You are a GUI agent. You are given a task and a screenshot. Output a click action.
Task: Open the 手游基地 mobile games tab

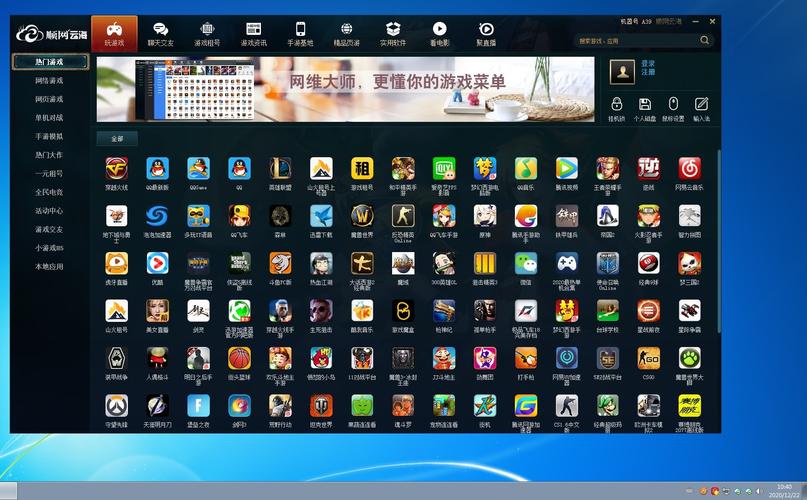click(300, 34)
